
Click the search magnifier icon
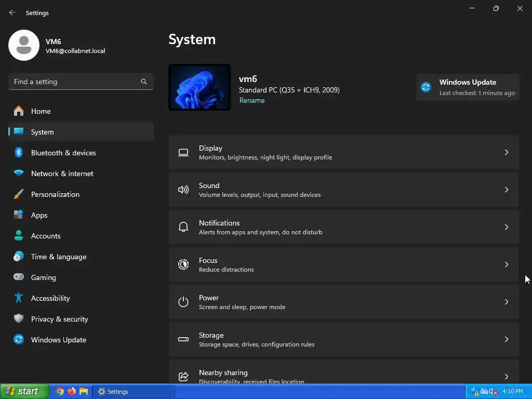click(x=144, y=82)
